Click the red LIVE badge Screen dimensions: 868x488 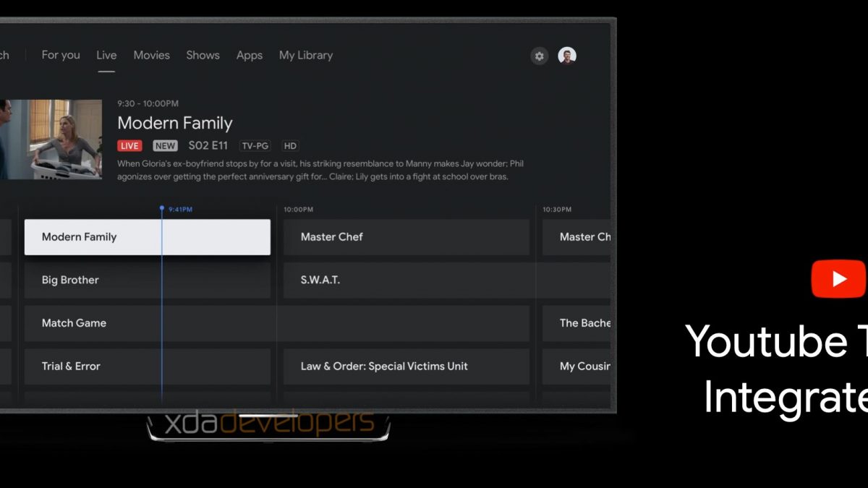pyautogui.click(x=130, y=146)
